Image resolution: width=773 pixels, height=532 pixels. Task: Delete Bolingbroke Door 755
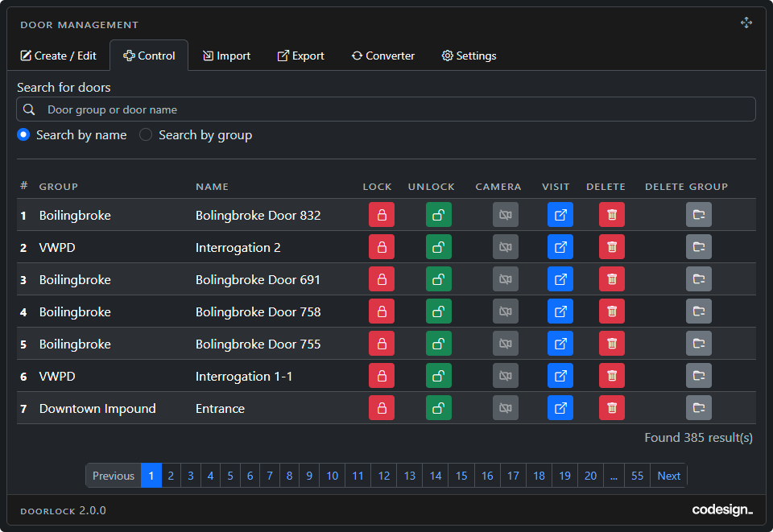click(x=611, y=344)
